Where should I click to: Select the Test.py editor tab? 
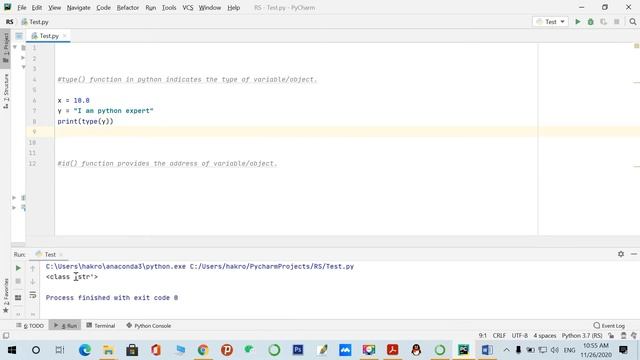point(49,36)
